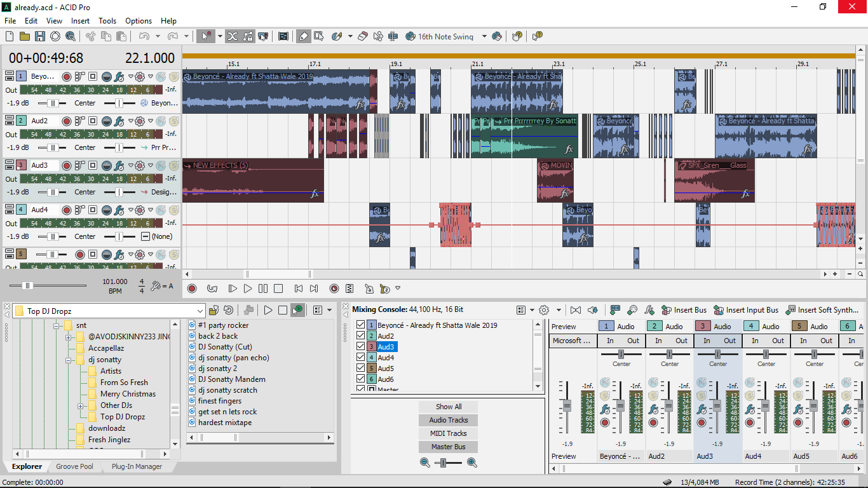Screen dimensions: 868x488
Task: Toggle Auto Preview icon in Explorer toolbar
Action: 297,310
